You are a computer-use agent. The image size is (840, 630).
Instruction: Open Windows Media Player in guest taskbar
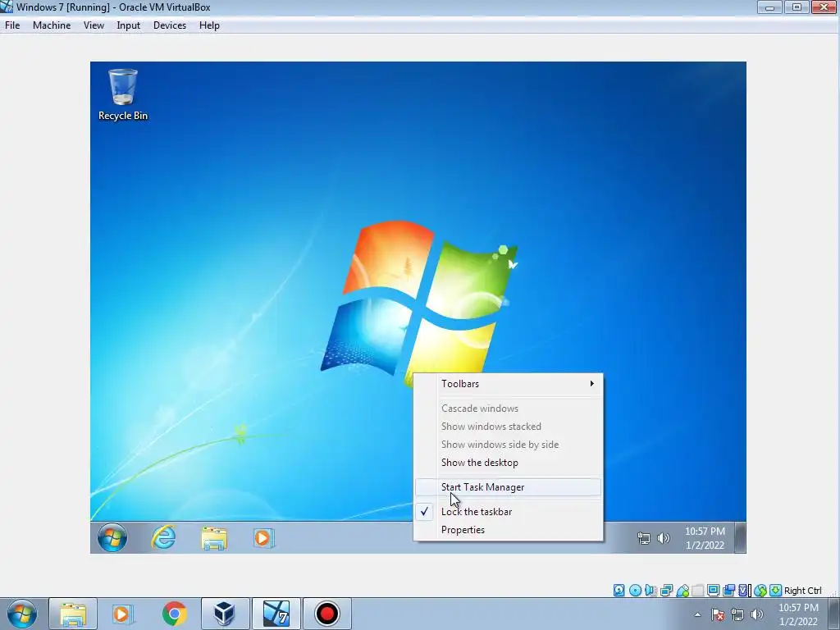(264, 538)
